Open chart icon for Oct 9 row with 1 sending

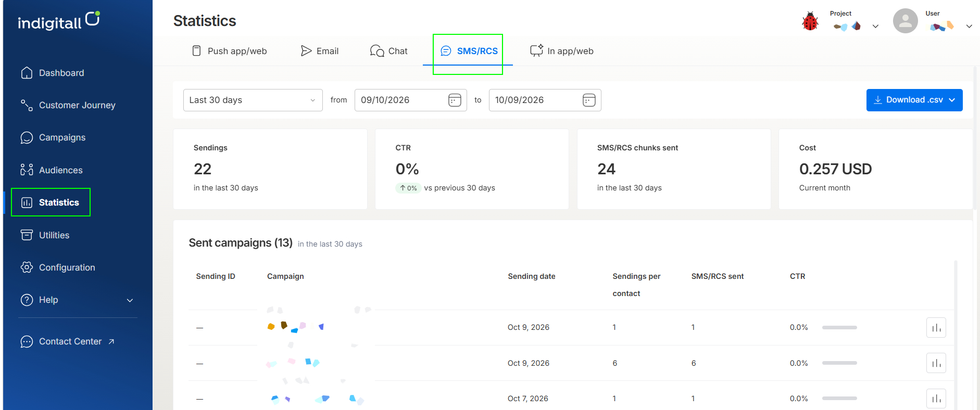pos(936,327)
